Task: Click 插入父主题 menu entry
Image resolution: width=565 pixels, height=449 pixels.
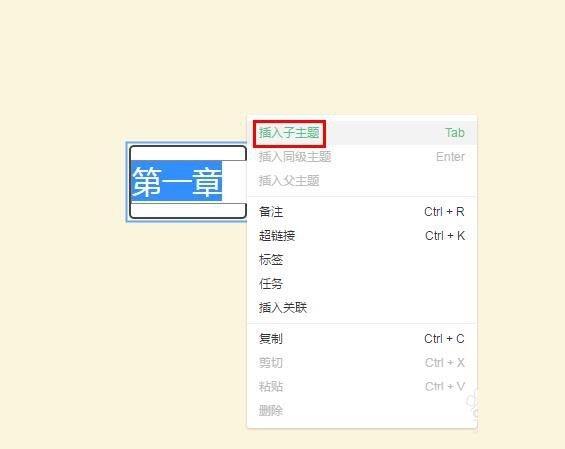Action: click(x=362, y=181)
